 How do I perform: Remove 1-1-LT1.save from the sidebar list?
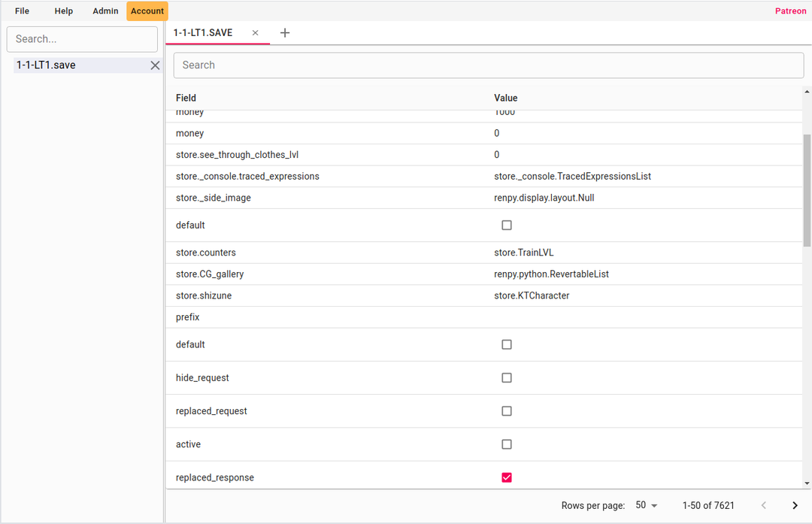pyautogui.click(x=155, y=65)
